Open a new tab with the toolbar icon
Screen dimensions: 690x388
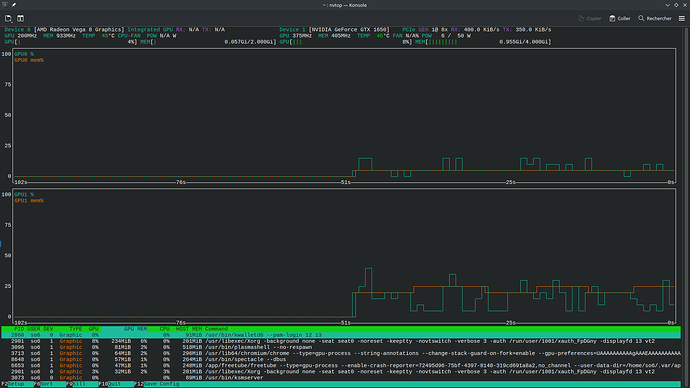pyautogui.click(x=8, y=18)
